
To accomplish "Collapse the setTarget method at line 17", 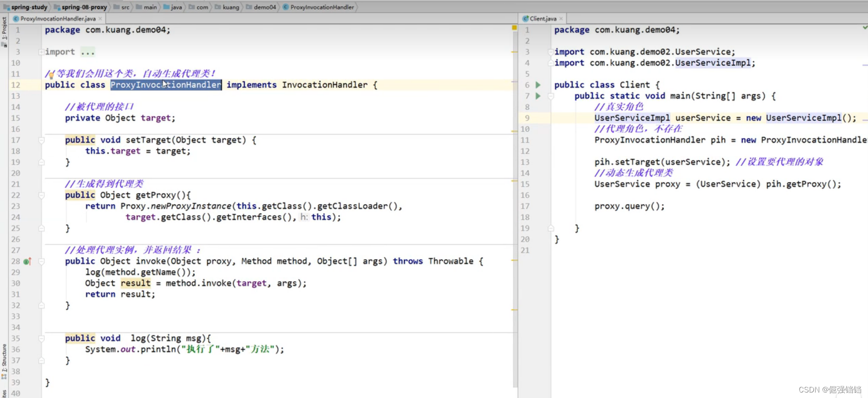I will pos(41,140).
